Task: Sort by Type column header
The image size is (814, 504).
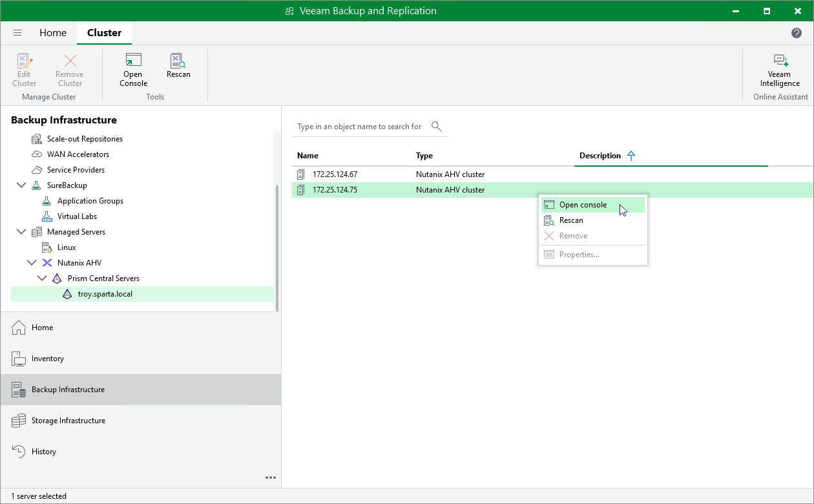Action: coord(424,156)
